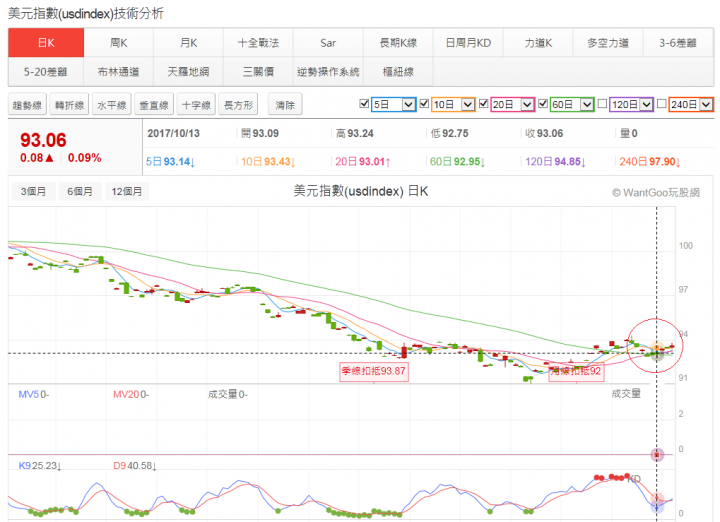Show the 6個月 chart range
720x522 pixels.
pos(80,191)
